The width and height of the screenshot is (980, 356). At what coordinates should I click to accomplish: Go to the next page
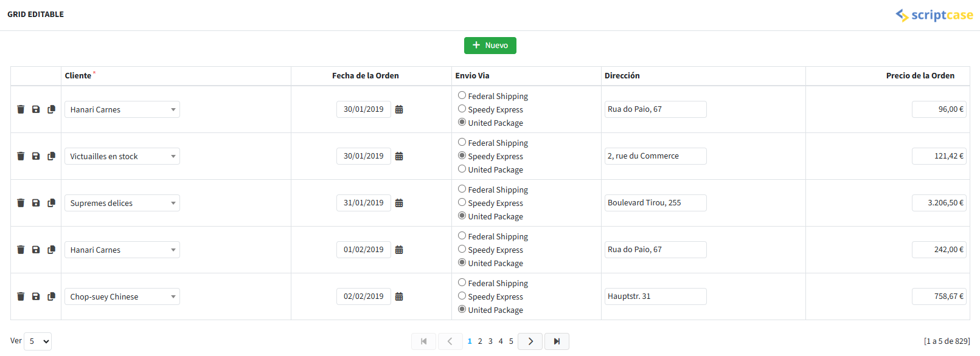530,341
